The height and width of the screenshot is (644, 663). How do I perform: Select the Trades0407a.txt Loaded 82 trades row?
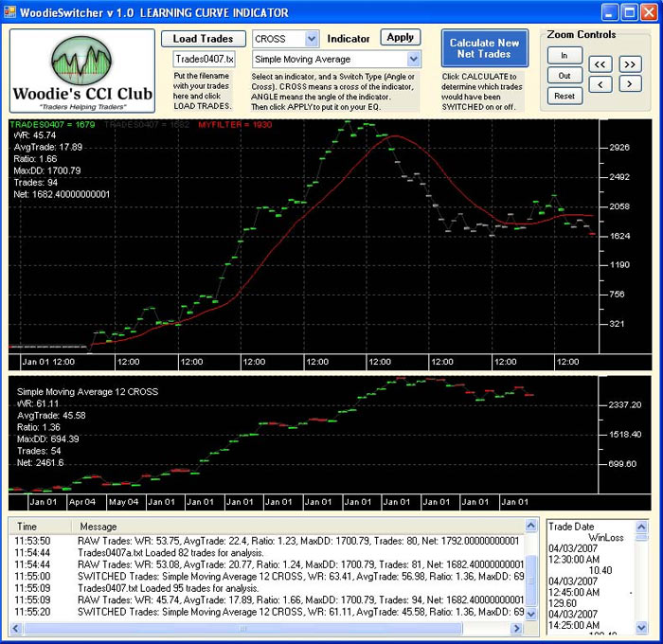(x=267, y=553)
